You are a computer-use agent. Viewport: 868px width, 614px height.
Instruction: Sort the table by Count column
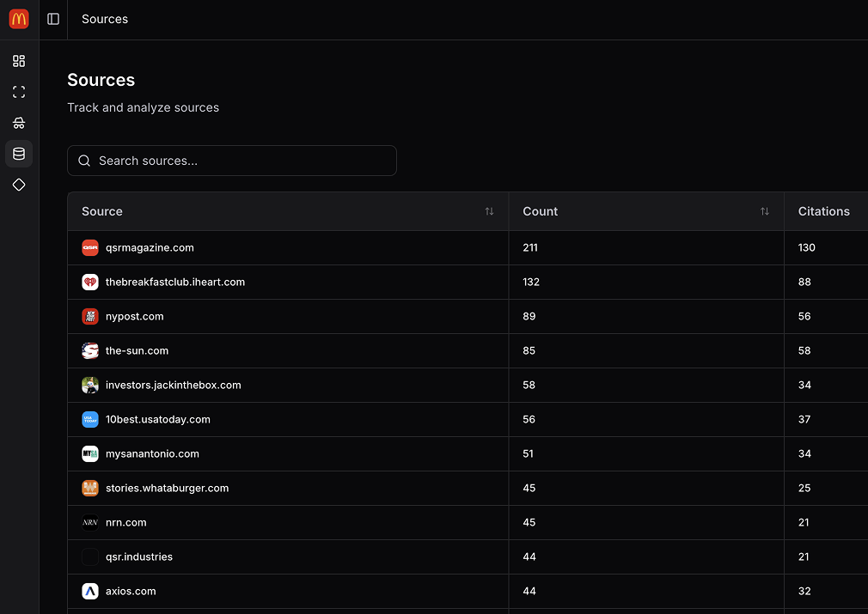(x=540, y=211)
